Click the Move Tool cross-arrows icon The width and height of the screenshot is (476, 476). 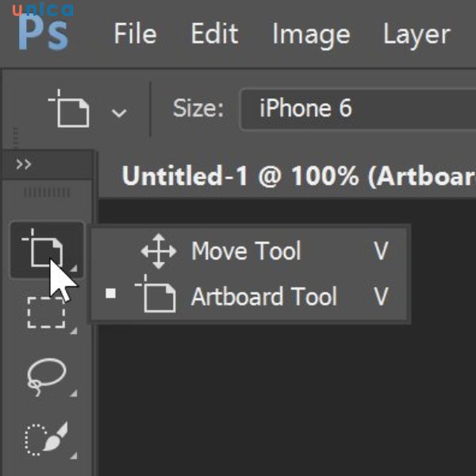158,252
